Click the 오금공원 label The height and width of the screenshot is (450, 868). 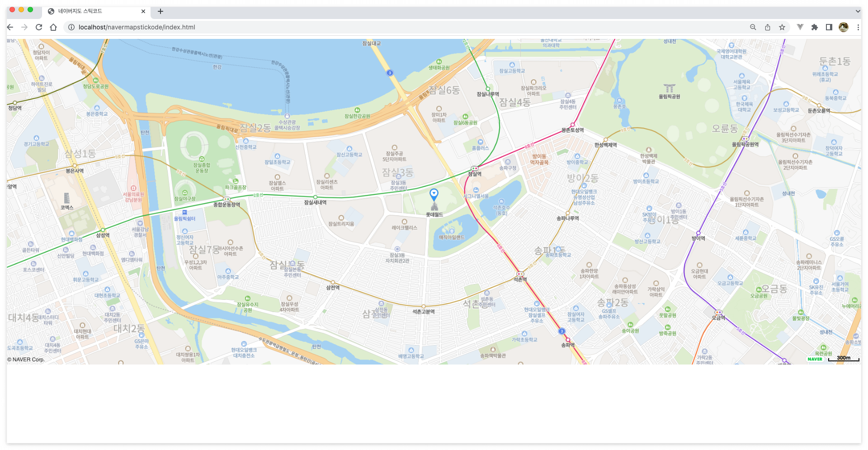pos(759,296)
